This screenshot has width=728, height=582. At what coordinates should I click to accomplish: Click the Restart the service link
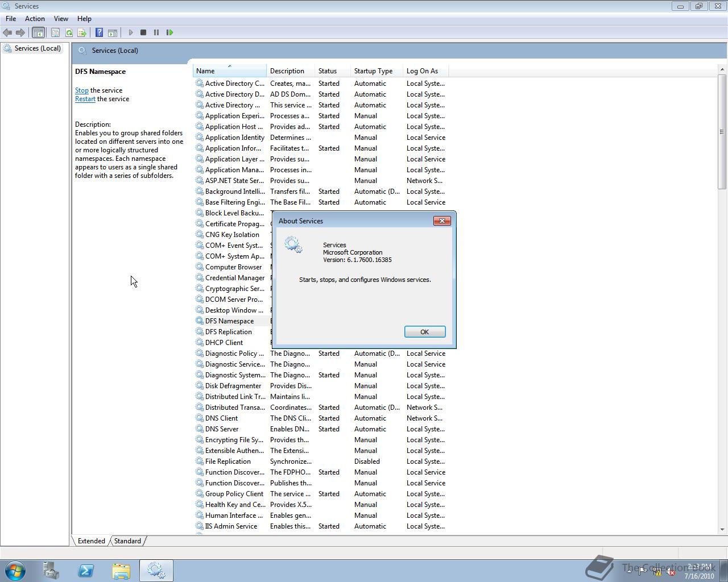[x=85, y=99]
